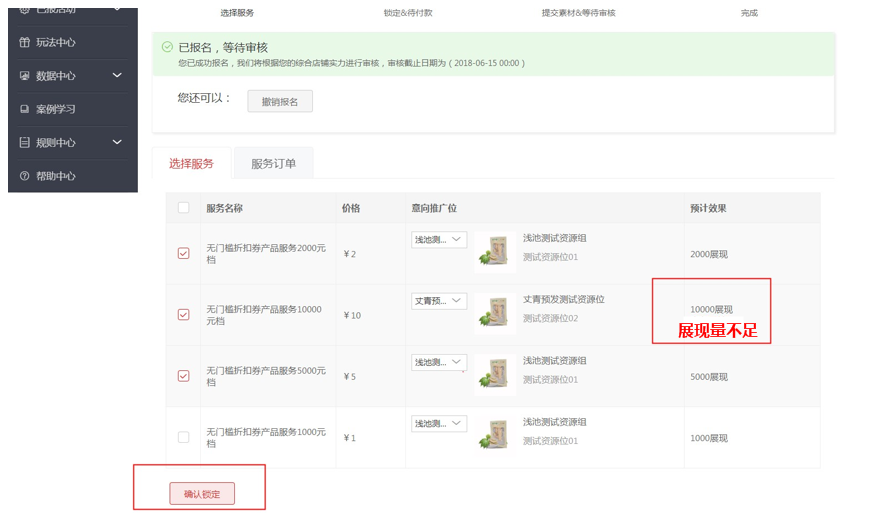Click the 撤销报名 button
Image resolution: width=869 pixels, height=519 pixels.
[280, 101]
